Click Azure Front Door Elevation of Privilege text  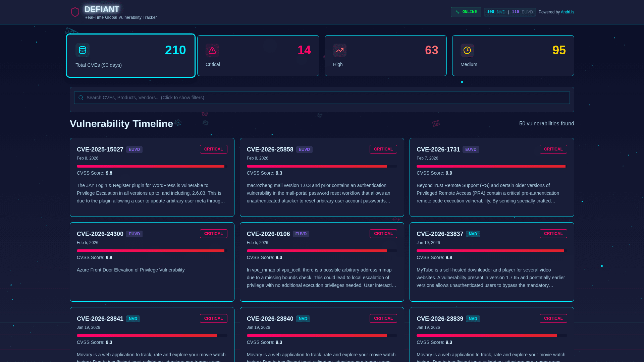point(131,270)
